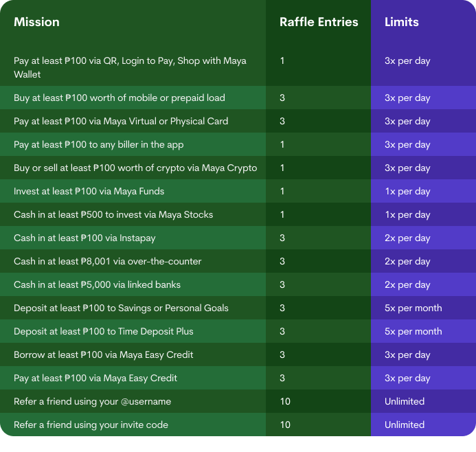Select the Time Deposit Plus mission
This screenshot has height=452, width=476.
(x=104, y=332)
